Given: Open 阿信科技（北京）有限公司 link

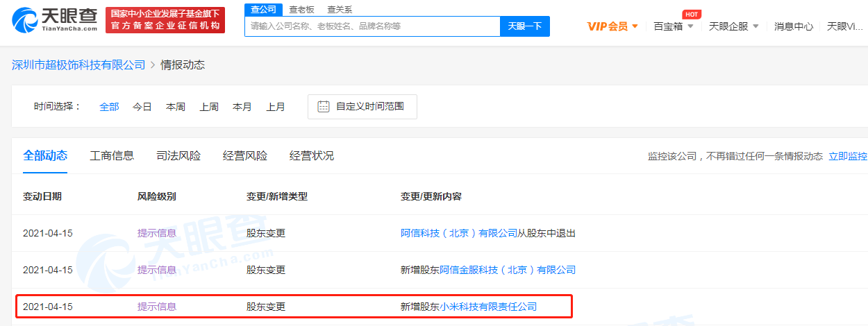Looking at the screenshot, I should pos(459,233).
